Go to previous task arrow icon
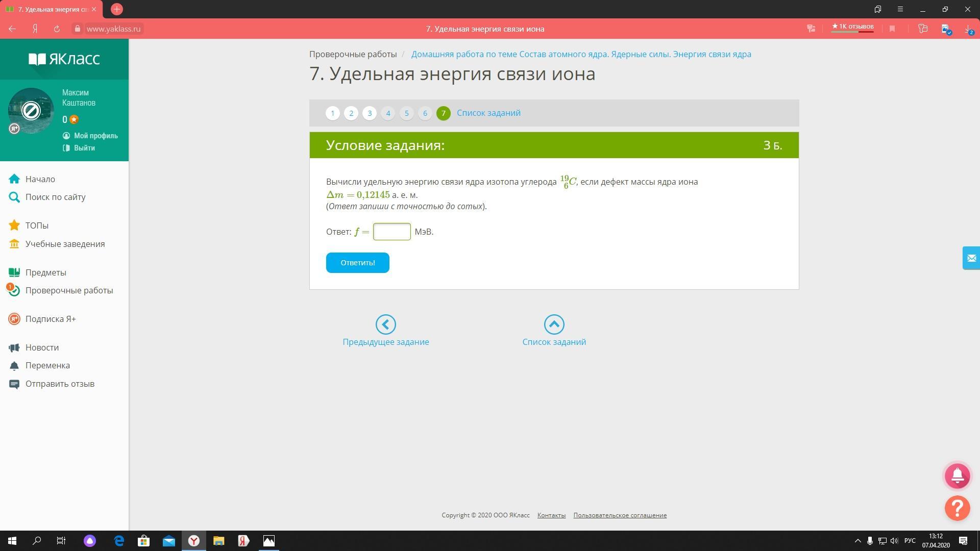Viewport: 980px width, 551px height. coord(385,324)
